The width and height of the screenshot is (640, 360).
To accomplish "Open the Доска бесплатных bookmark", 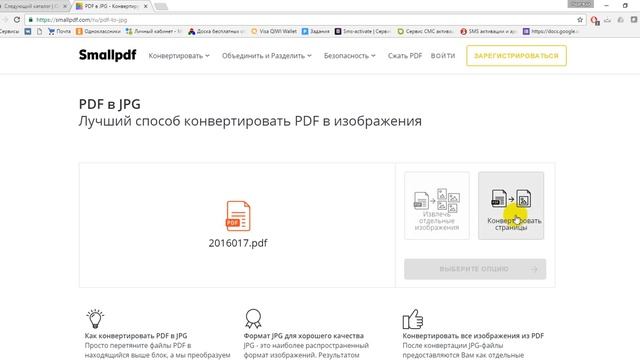I will point(216,31).
